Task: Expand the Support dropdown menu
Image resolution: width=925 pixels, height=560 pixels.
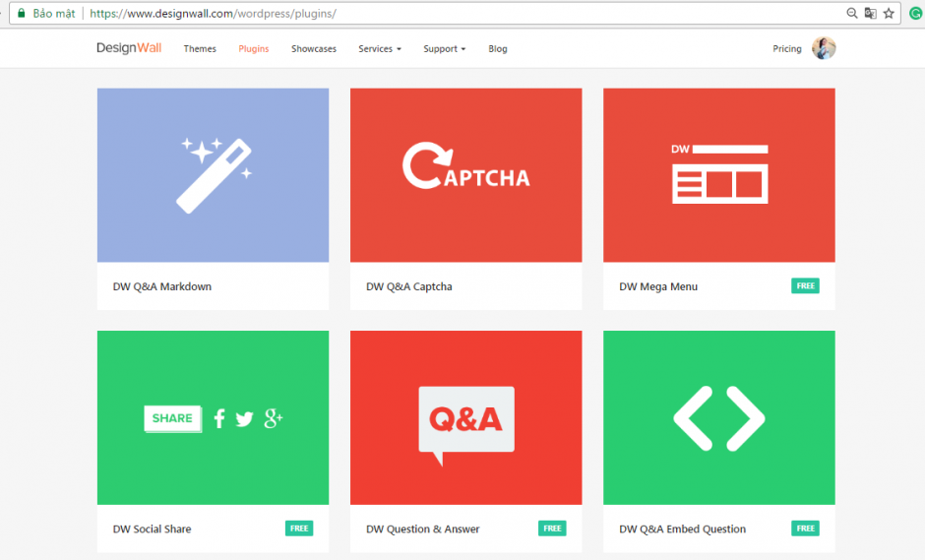Action: click(444, 49)
